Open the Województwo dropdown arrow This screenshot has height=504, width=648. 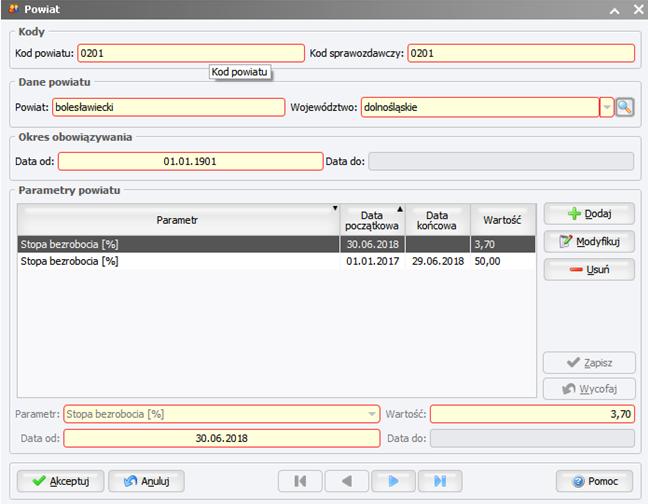[x=606, y=107]
